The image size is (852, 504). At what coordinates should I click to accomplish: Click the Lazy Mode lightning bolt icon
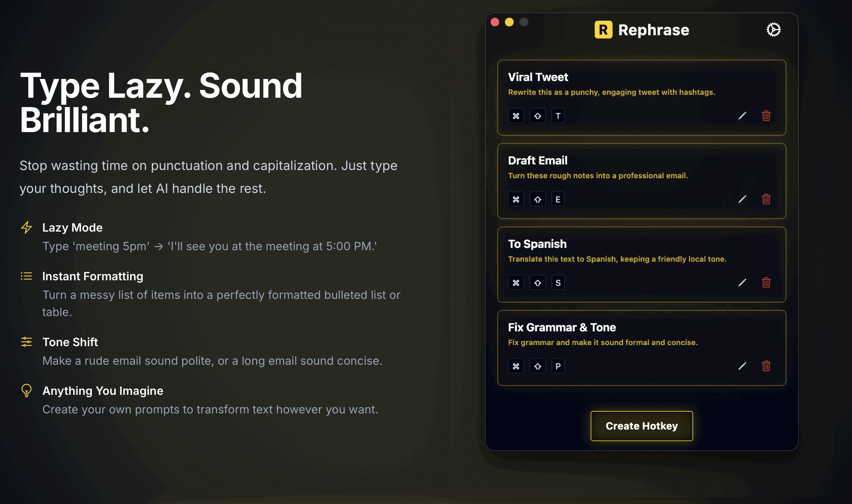point(27,227)
